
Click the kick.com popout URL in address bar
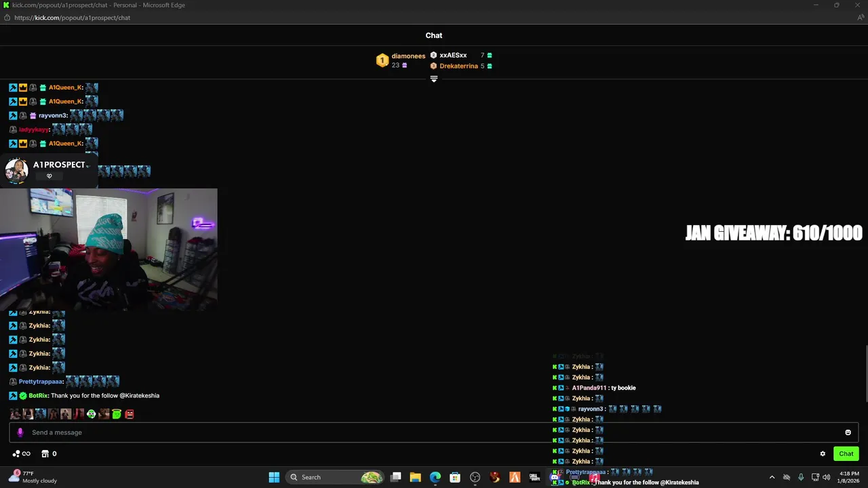point(72,18)
